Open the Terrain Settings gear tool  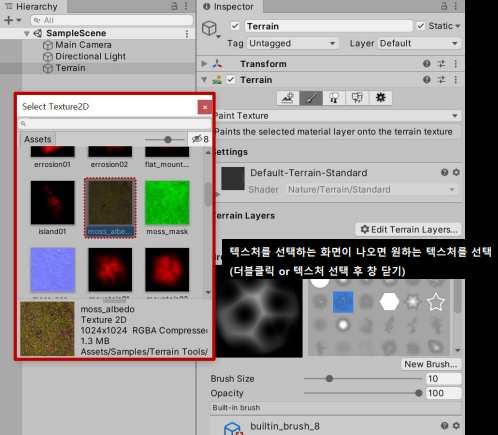(x=380, y=98)
